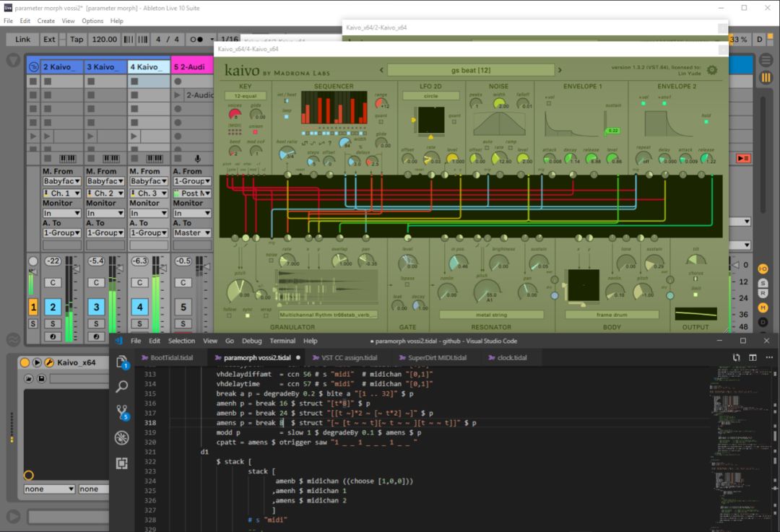Click Ableton session view selector icon
The width and height of the screenshot is (780, 532).
point(766,77)
